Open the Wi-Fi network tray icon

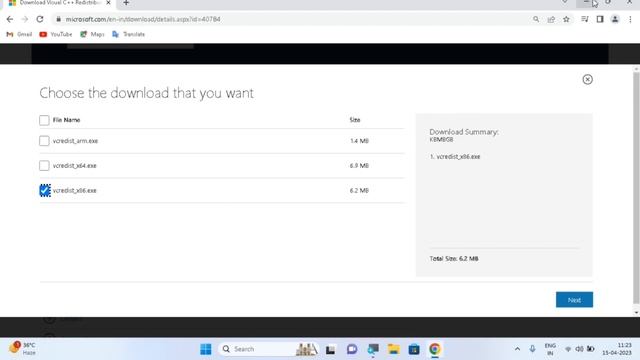[568, 349]
